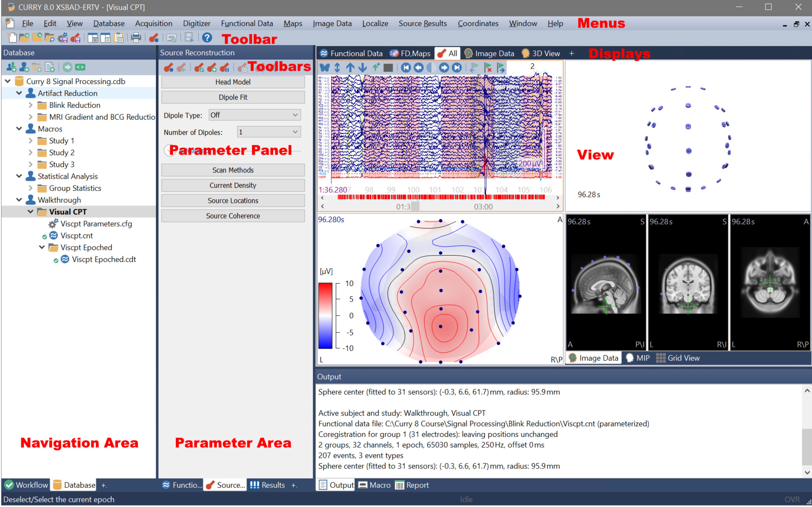812x507 pixels.
Task: Click the Head Model button
Action: 233,82
